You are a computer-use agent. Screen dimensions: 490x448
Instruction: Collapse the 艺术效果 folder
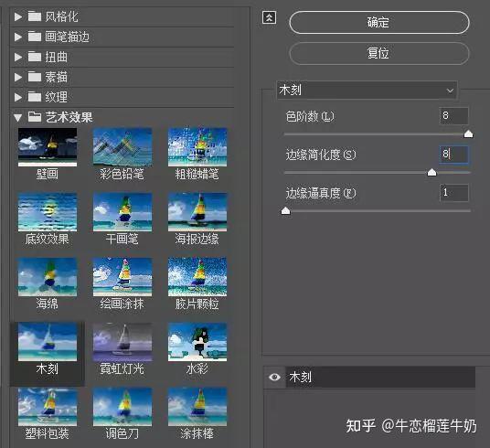click(17, 118)
